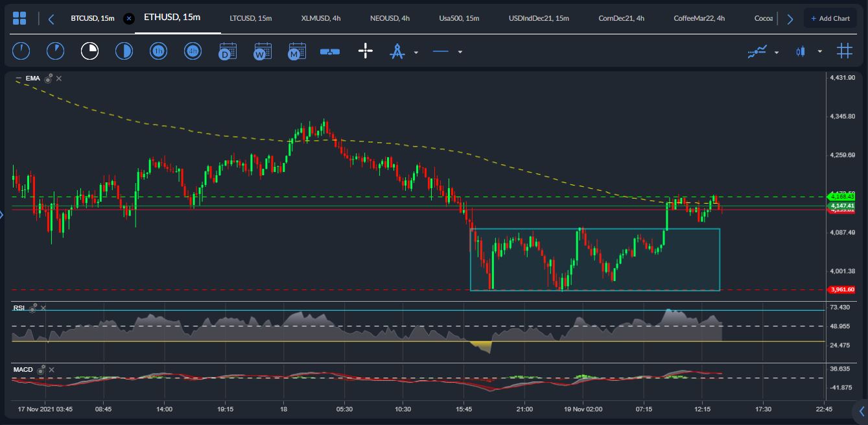Select the 4 hour timeframe icon

coord(193,51)
